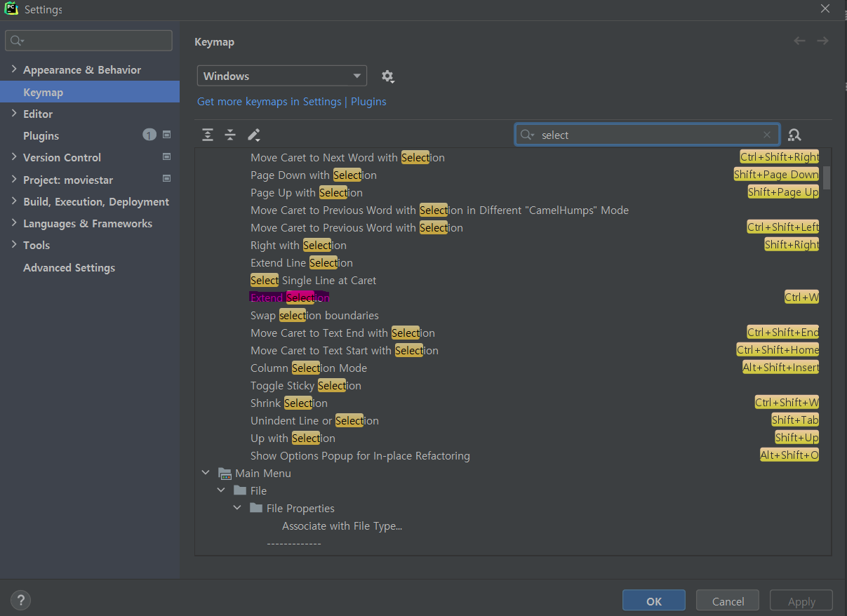Open Appearance & Behavior settings
The image size is (847, 616).
tap(82, 70)
